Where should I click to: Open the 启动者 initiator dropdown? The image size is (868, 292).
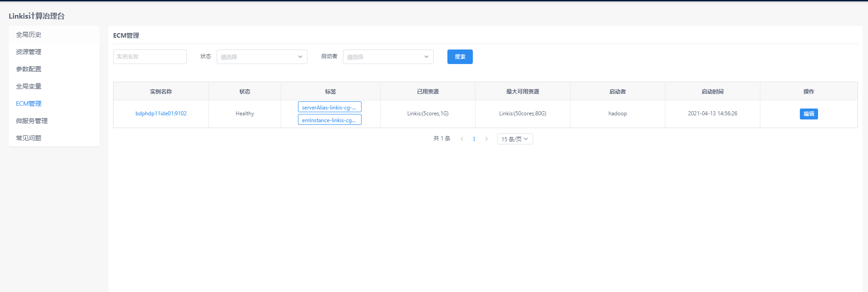click(388, 57)
